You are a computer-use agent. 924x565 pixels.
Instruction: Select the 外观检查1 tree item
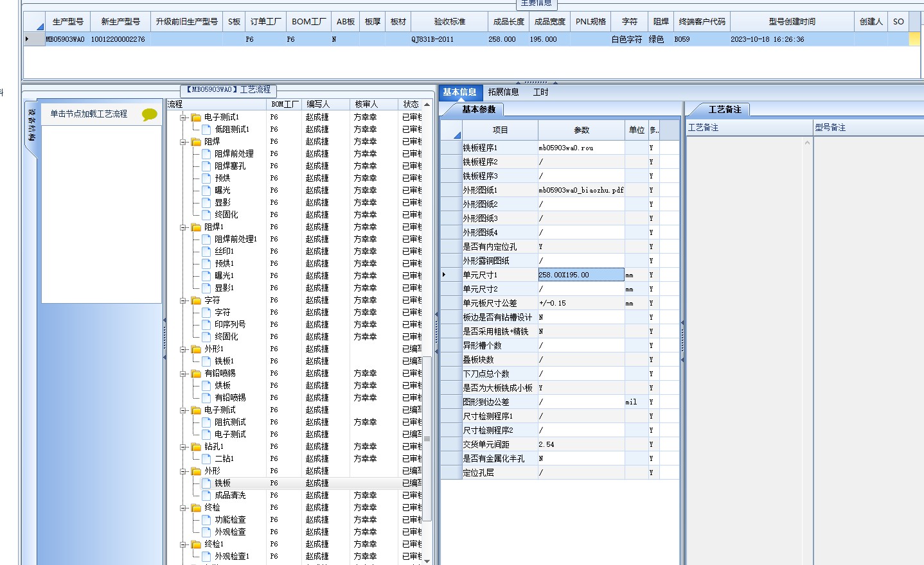coord(232,557)
